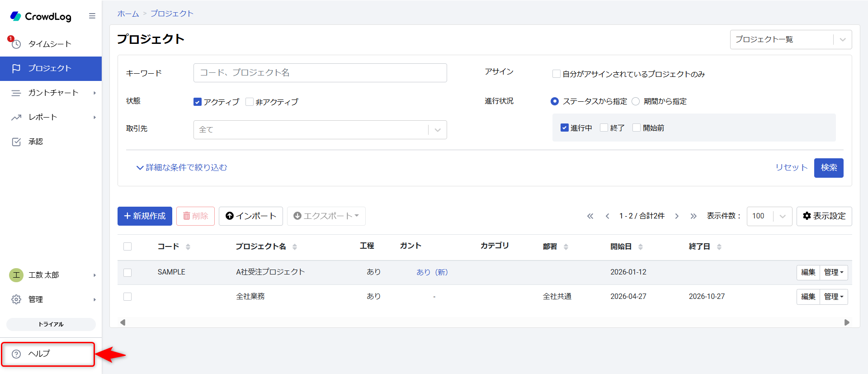868x374 pixels.
Task: Sort table by Code column arrows
Action: (x=188, y=246)
